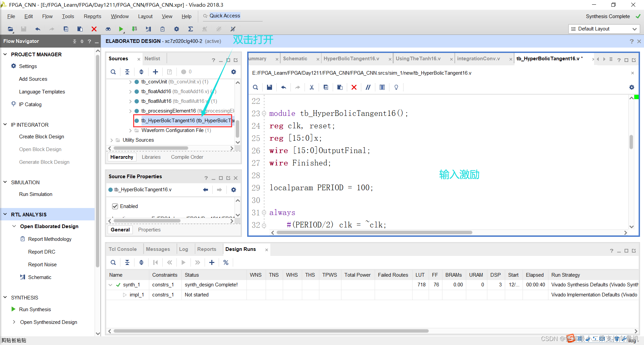The height and width of the screenshot is (345, 644).
Task: Collapse the RTL ANALYSIS section
Action: pyautogui.click(x=5, y=214)
